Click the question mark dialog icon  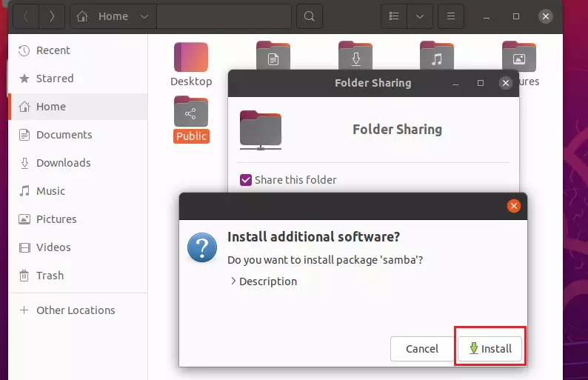[202, 247]
